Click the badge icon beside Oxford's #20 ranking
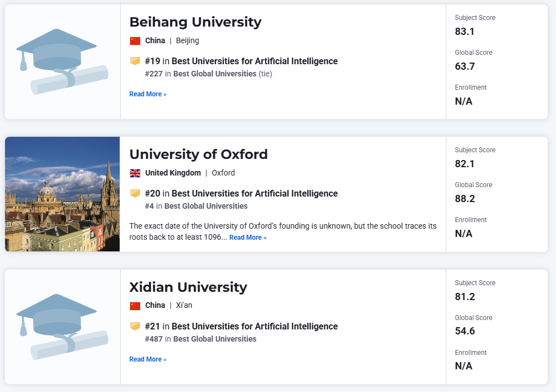 tap(135, 194)
